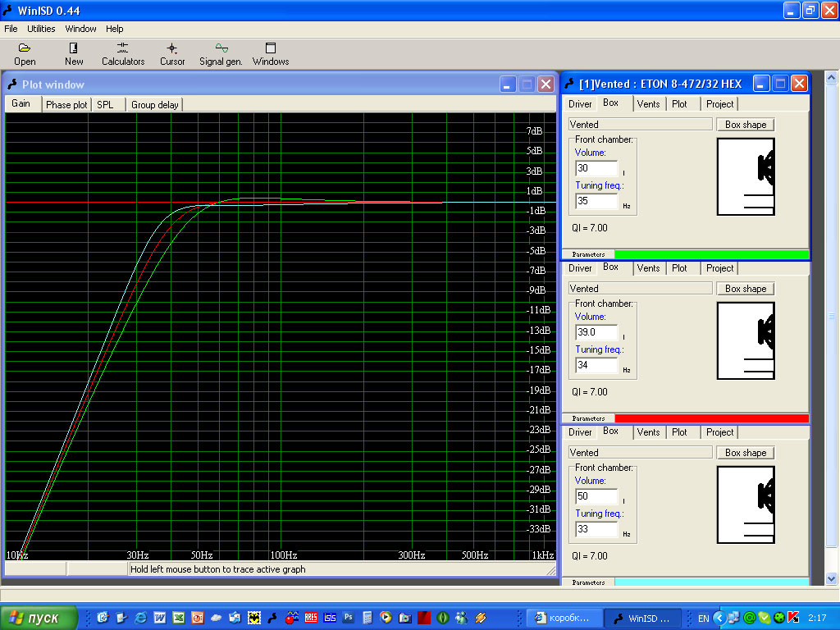Image resolution: width=840 pixels, height=630 pixels.
Task: Select the WinISD taskbar button
Action: point(642,618)
